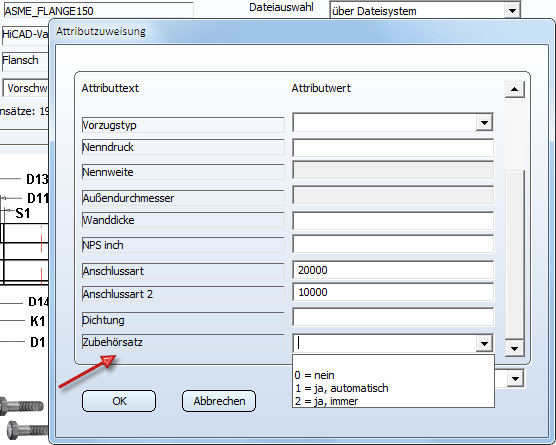Click the Attributtext column header

[x=110, y=88]
